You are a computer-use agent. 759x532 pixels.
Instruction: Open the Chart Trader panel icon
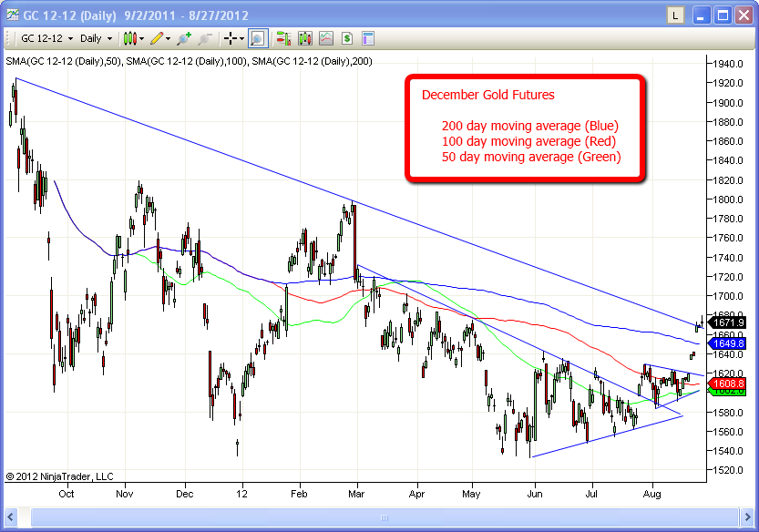[283, 38]
